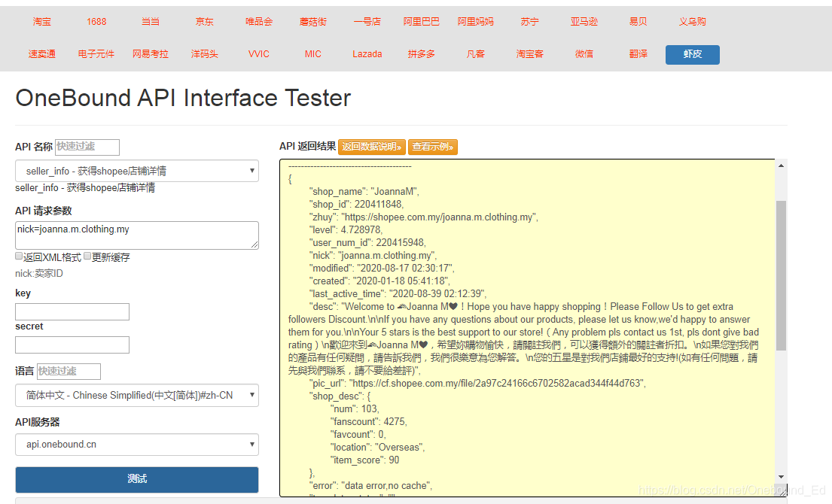Viewport: 832px width, 504px height.
Task: Switch to 唯品会 tab
Action: (x=259, y=22)
